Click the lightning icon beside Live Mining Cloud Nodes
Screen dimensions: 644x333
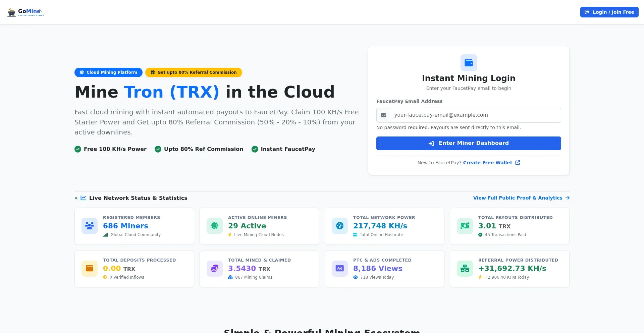230,235
